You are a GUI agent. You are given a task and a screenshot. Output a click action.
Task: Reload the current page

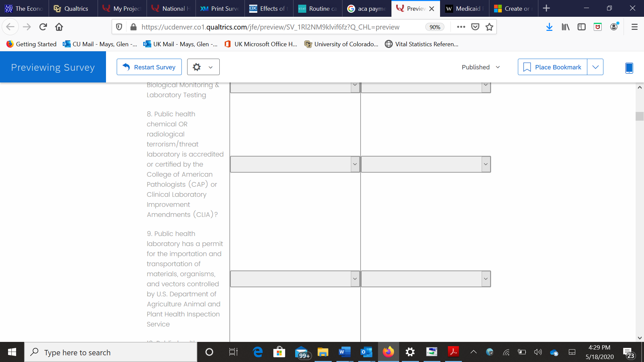(x=43, y=27)
